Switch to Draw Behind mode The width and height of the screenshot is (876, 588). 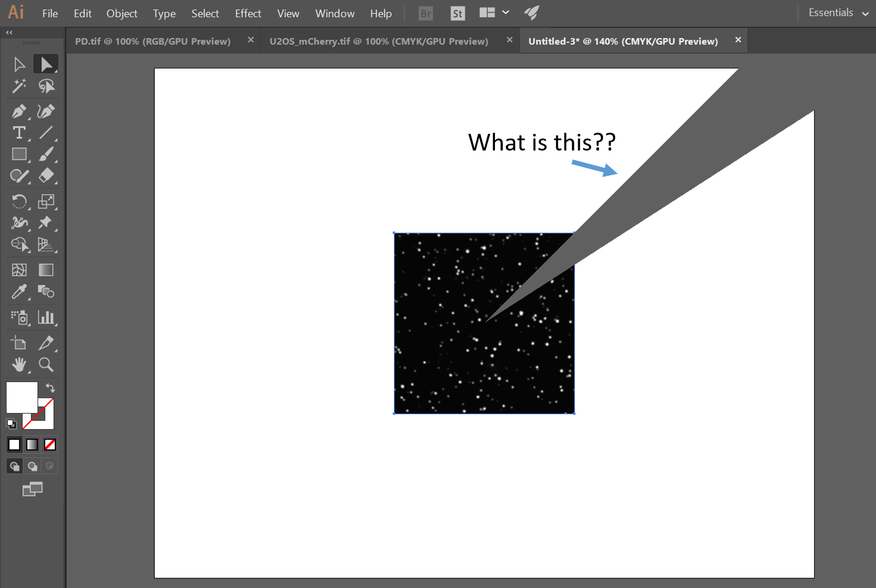pos(32,466)
